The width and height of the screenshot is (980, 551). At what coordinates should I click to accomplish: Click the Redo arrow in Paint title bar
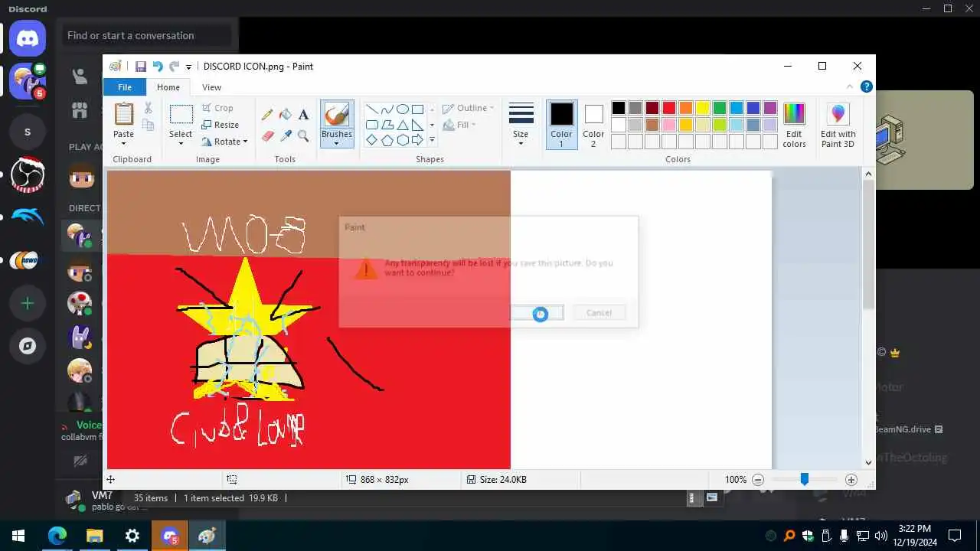tap(175, 67)
